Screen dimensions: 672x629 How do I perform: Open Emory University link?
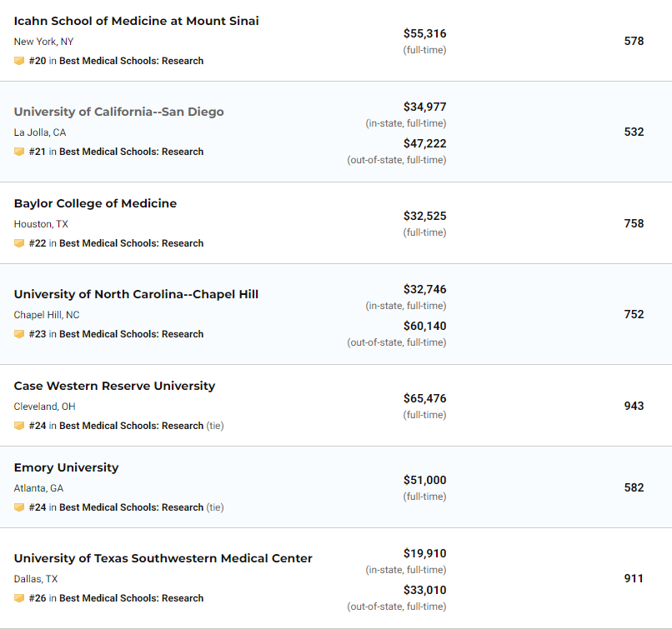tap(66, 467)
